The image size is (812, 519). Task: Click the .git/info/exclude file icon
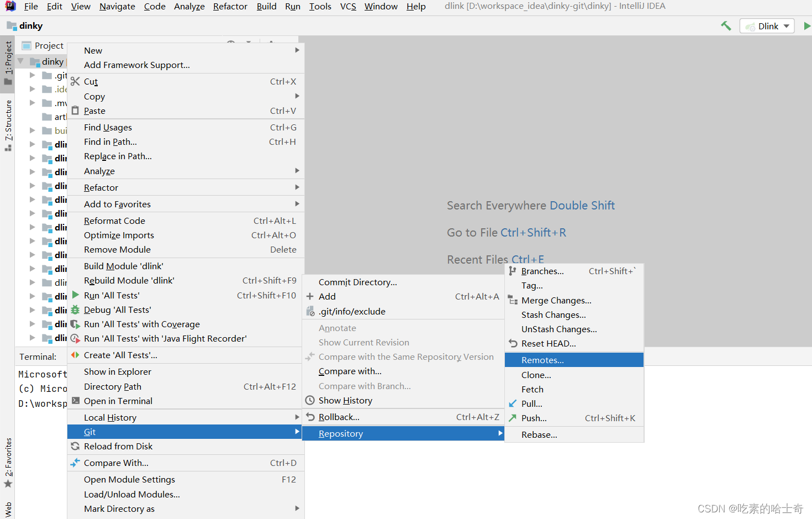tap(310, 311)
